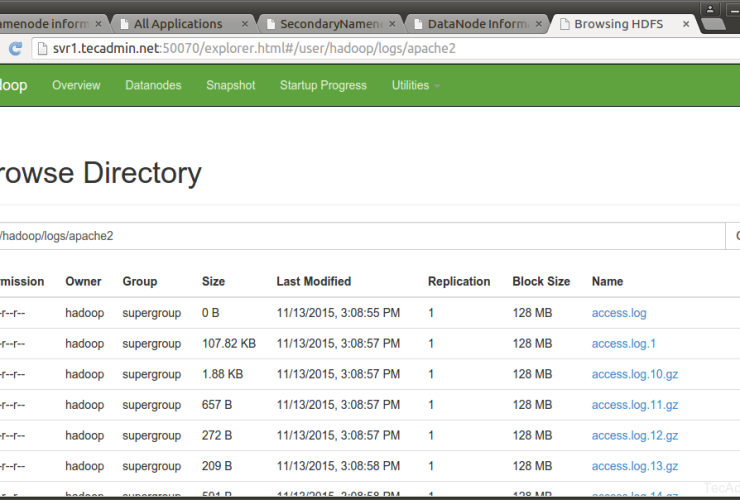Close the DataNode Information tab
740x500 pixels.
537,23
